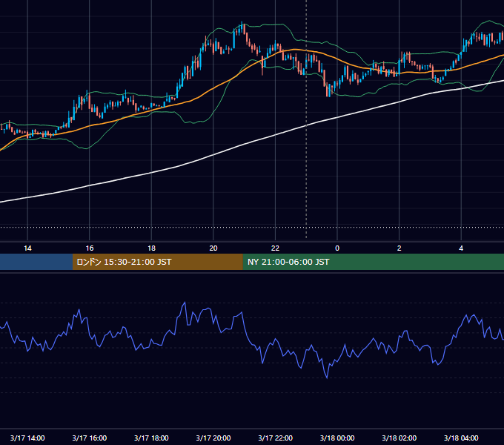Click the 3/17 18:00 time label
Image resolution: width=504 pixels, height=445 pixels.
click(151, 438)
